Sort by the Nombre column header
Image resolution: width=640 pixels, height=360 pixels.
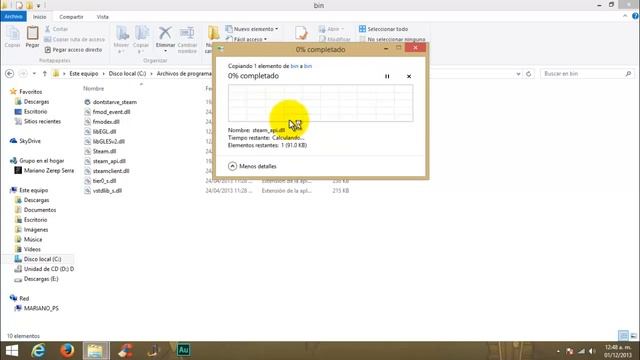94,89
